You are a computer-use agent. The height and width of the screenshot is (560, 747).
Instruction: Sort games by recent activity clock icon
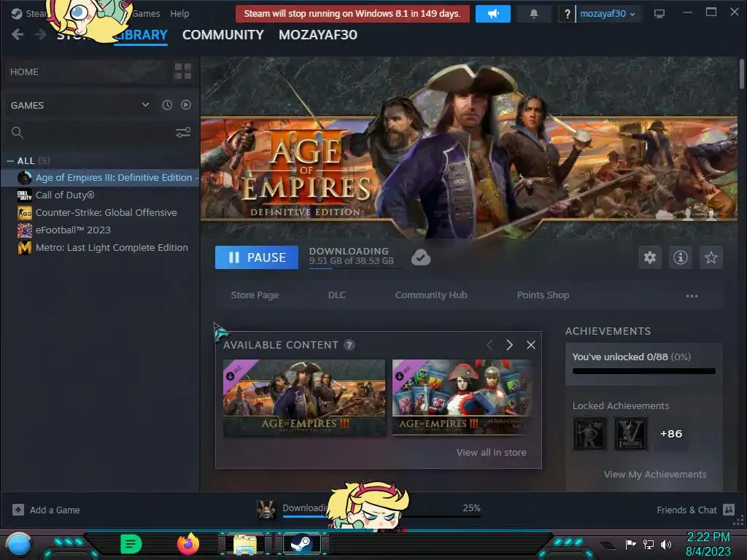pyautogui.click(x=167, y=105)
